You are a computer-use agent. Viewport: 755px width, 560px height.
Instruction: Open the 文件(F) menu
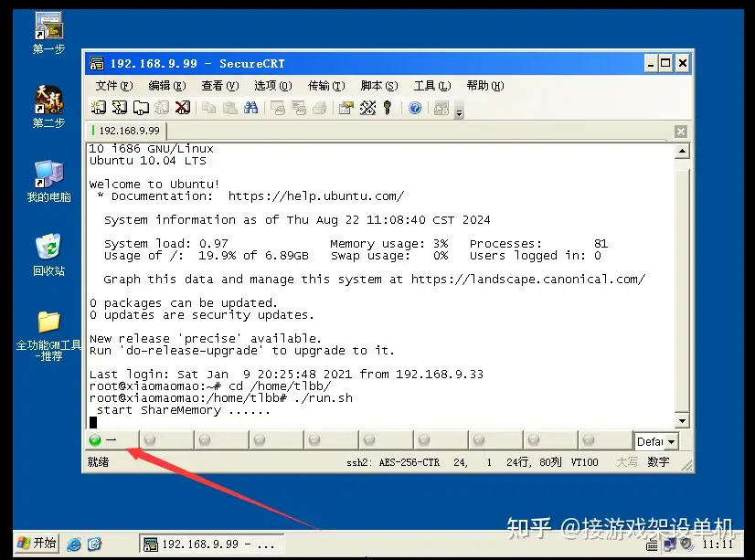point(113,86)
